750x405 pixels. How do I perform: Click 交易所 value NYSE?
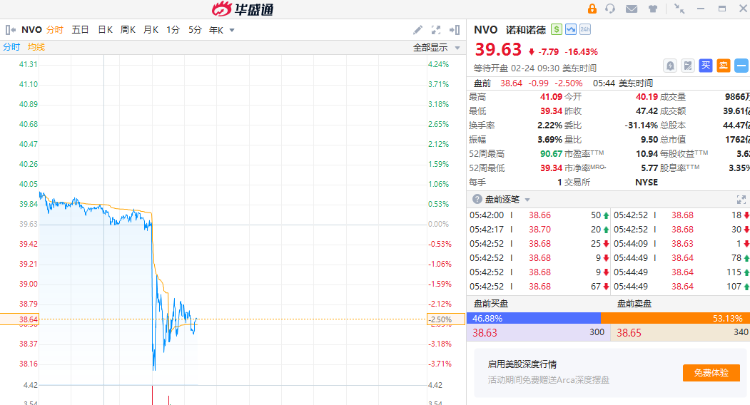pyautogui.click(x=647, y=182)
